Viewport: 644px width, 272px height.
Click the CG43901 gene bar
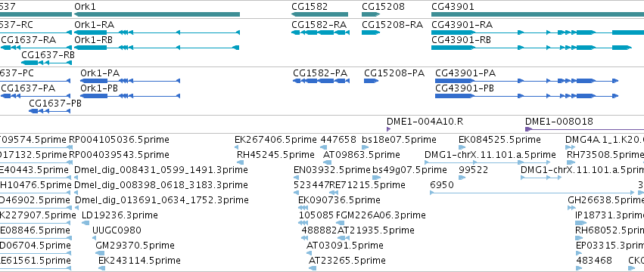[x=537, y=14]
